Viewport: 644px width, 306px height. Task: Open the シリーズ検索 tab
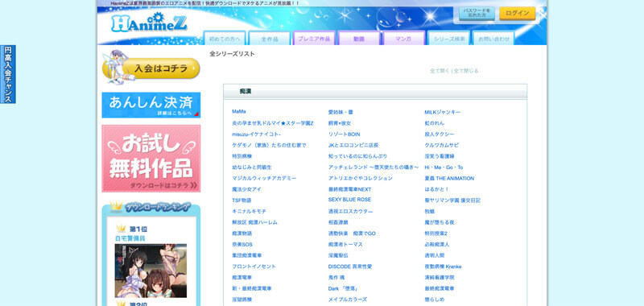449,39
